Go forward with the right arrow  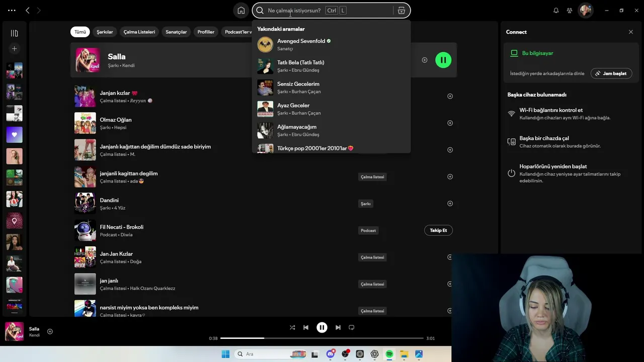coord(39,10)
